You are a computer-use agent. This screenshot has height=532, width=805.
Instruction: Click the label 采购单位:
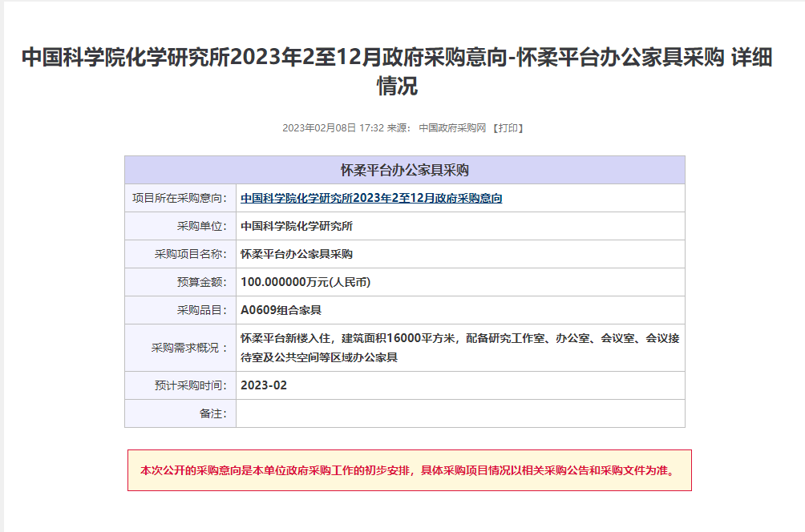point(202,226)
